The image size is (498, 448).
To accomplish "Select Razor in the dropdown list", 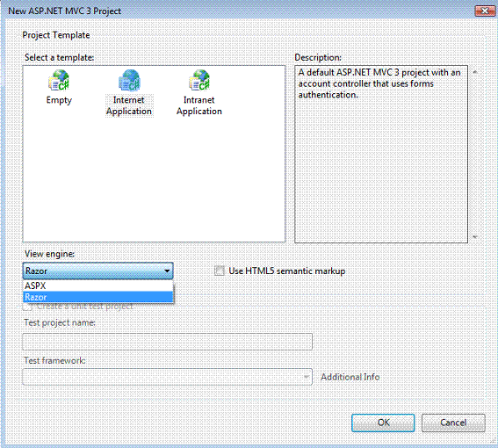I will click(98, 297).
